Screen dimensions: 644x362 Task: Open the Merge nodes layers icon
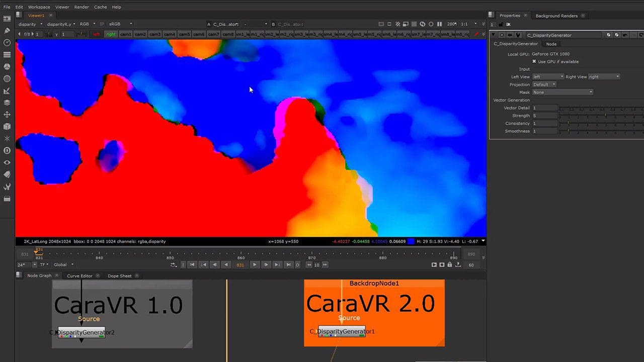pyautogui.click(x=7, y=103)
